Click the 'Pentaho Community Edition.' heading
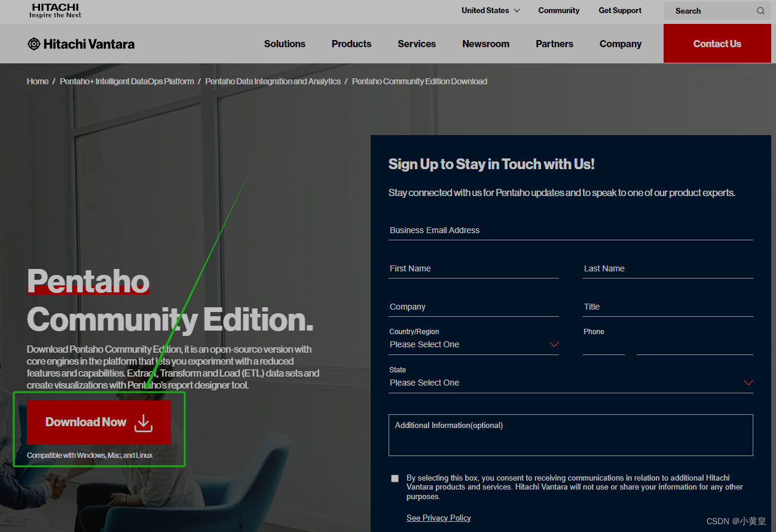This screenshot has width=776, height=532. [170, 300]
